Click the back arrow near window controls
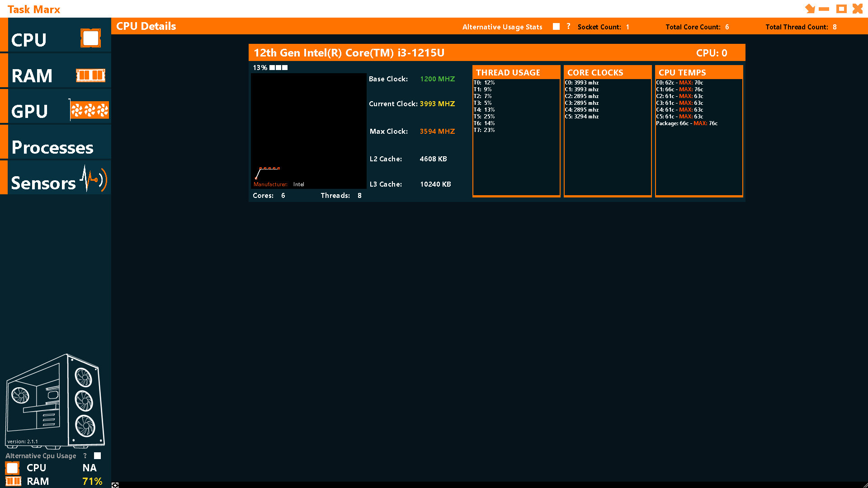The image size is (868, 488). click(x=809, y=9)
